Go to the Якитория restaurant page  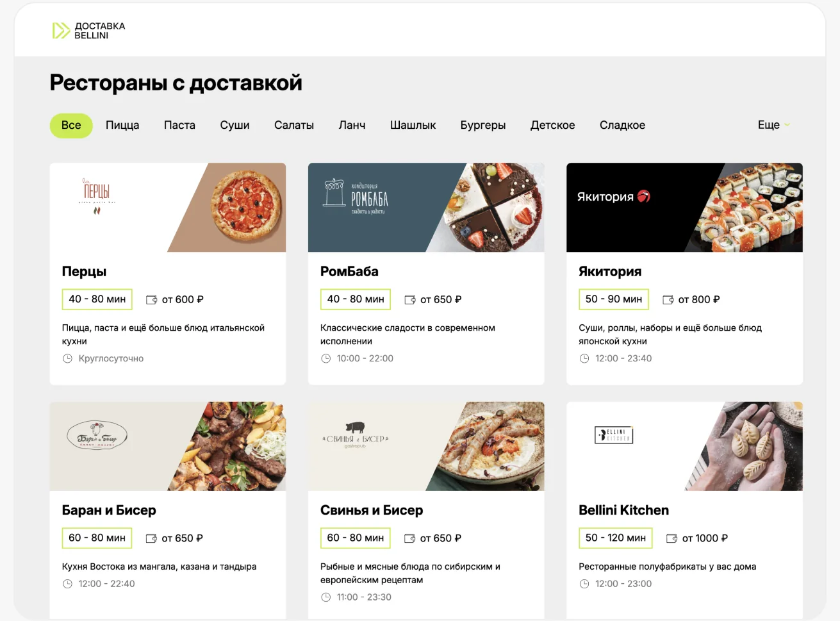[610, 272]
